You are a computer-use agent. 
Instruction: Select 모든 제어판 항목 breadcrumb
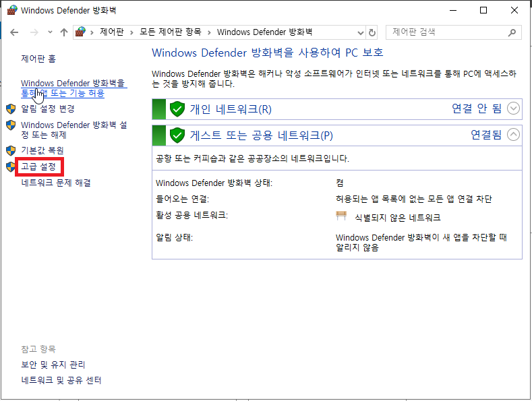coord(171,32)
